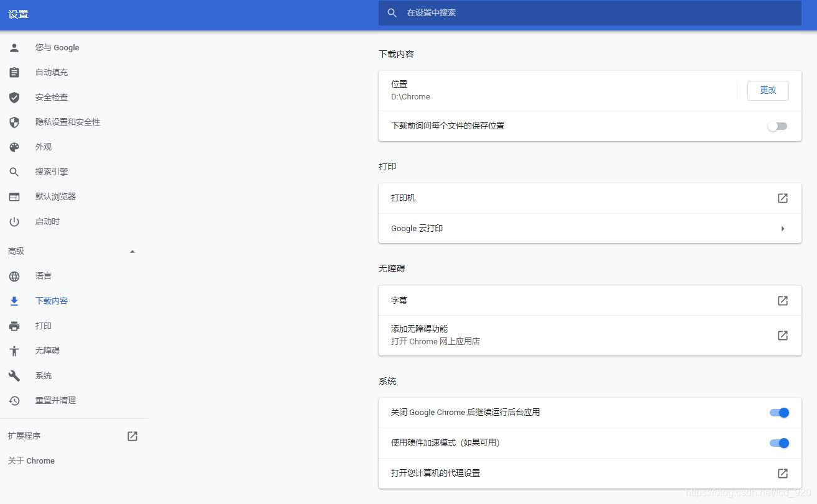The height and width of the screenshot is (504, 817).
Task: Click the 字幕 row
Action: [589, 301]
